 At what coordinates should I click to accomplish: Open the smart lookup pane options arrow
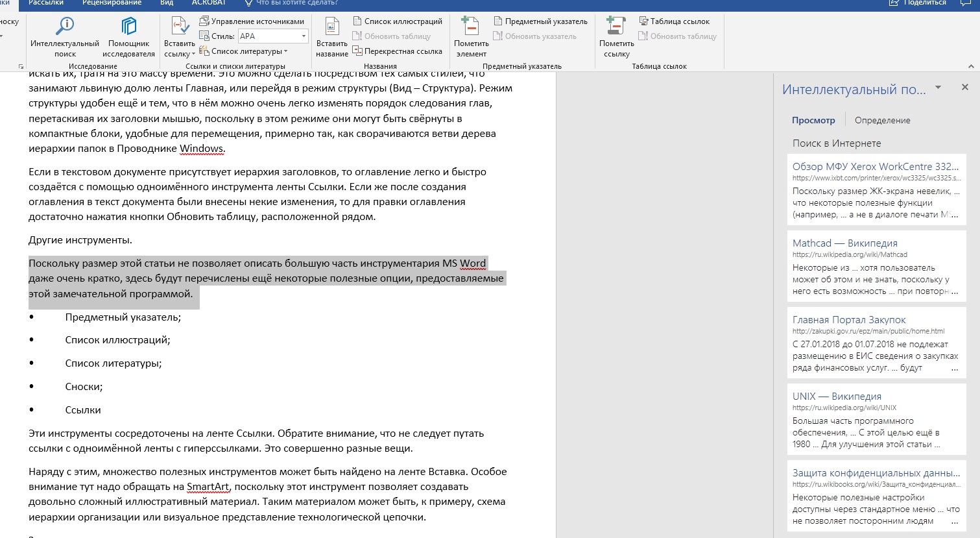[938, 88]
